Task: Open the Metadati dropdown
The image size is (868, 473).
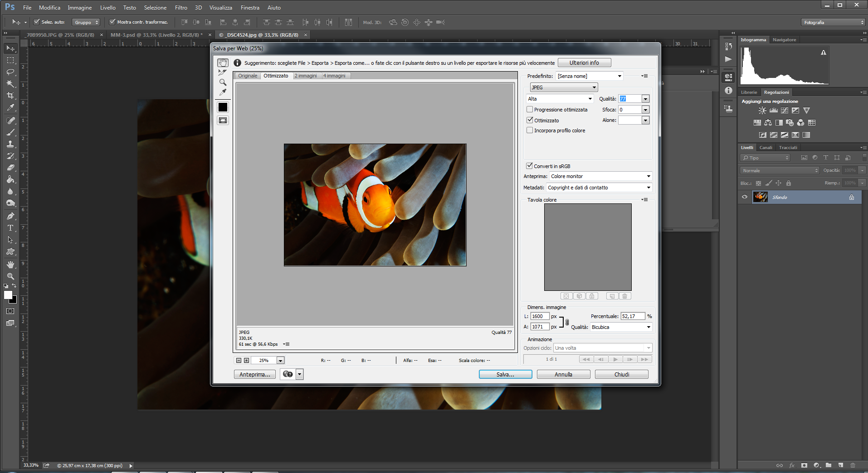Action: 599,188
